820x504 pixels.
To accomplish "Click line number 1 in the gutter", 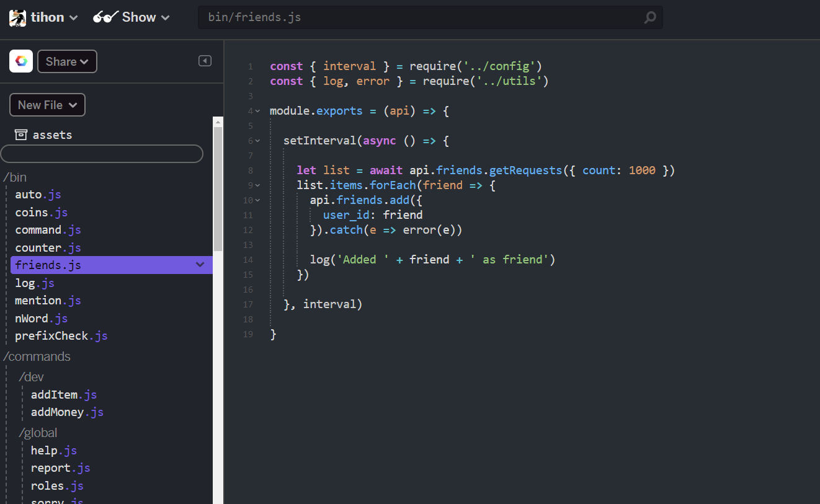I will [x=250, y=66].
